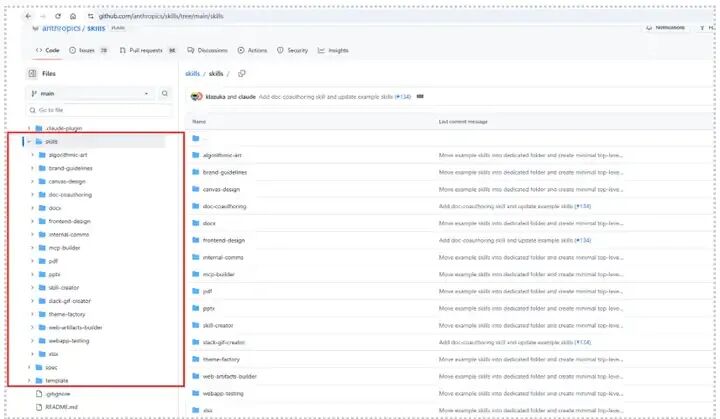720x419 pixels.
Task: Switch to the Insights tab
Action: pyautogui.click(x=333, y=51)
